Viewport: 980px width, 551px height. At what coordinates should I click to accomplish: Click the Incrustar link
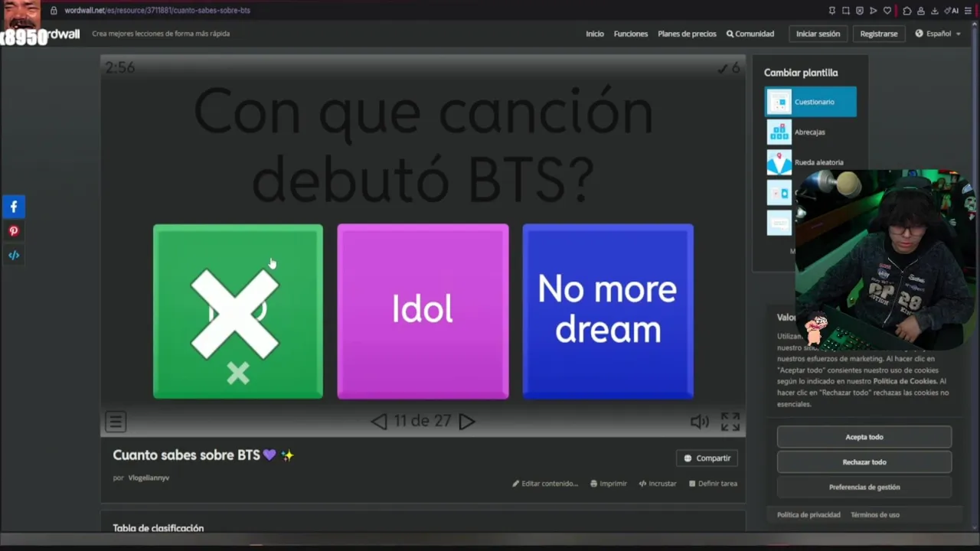click(x=658, y=484)
